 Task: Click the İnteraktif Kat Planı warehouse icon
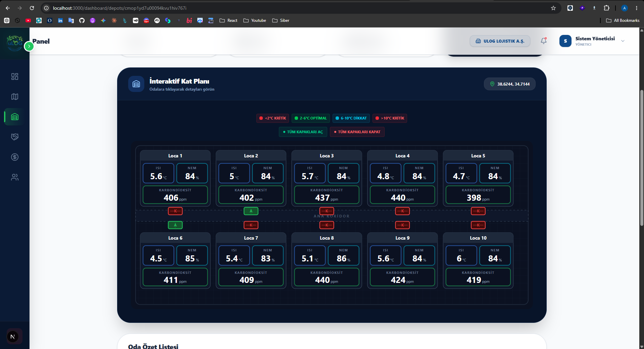pyautogui.click(x=136, y=84)
